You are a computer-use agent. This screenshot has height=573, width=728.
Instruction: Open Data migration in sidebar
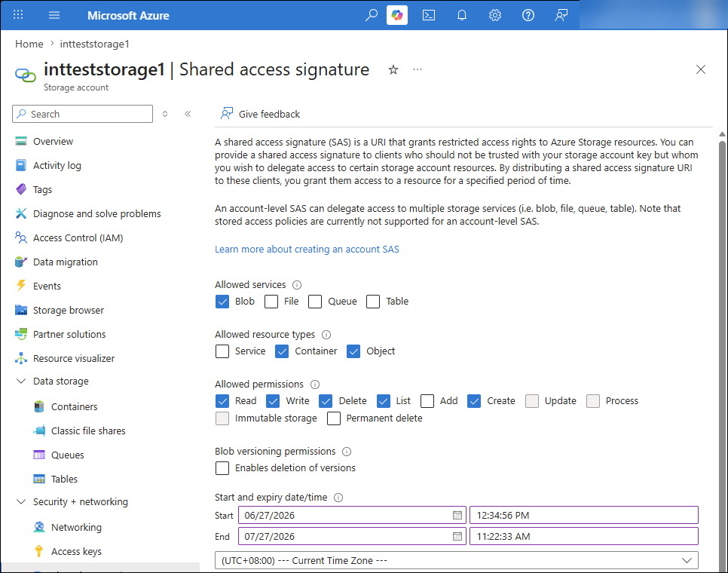(65, 262)
